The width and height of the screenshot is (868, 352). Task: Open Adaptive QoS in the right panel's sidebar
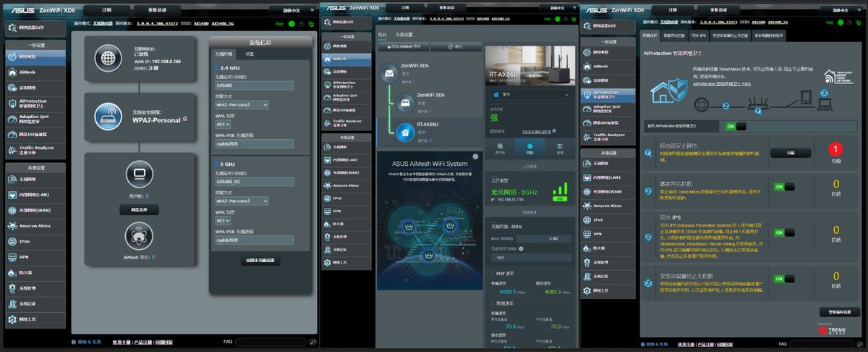[x=609, y=108]
